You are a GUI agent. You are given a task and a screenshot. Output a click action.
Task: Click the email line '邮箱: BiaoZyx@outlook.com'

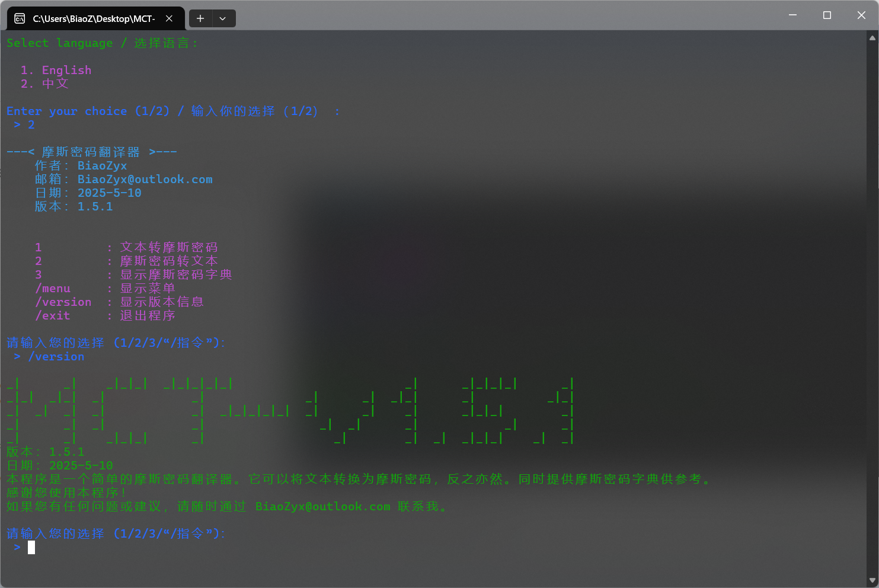(x=123, y=179)
